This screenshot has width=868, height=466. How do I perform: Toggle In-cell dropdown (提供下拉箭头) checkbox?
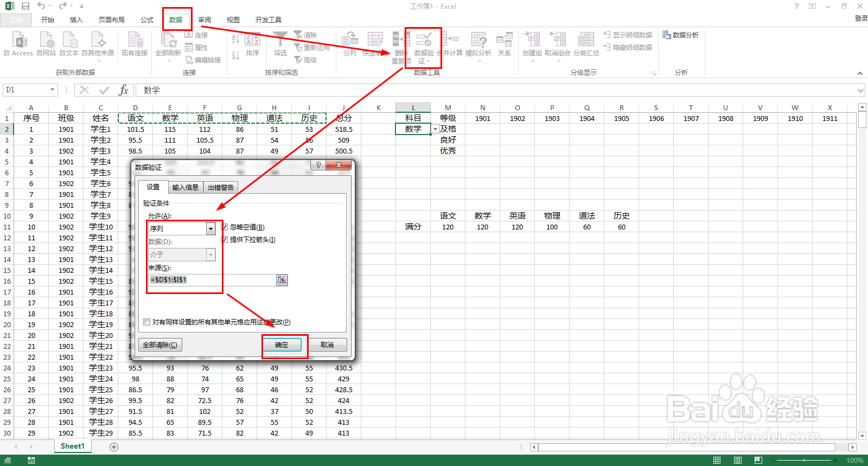point(225,240)
